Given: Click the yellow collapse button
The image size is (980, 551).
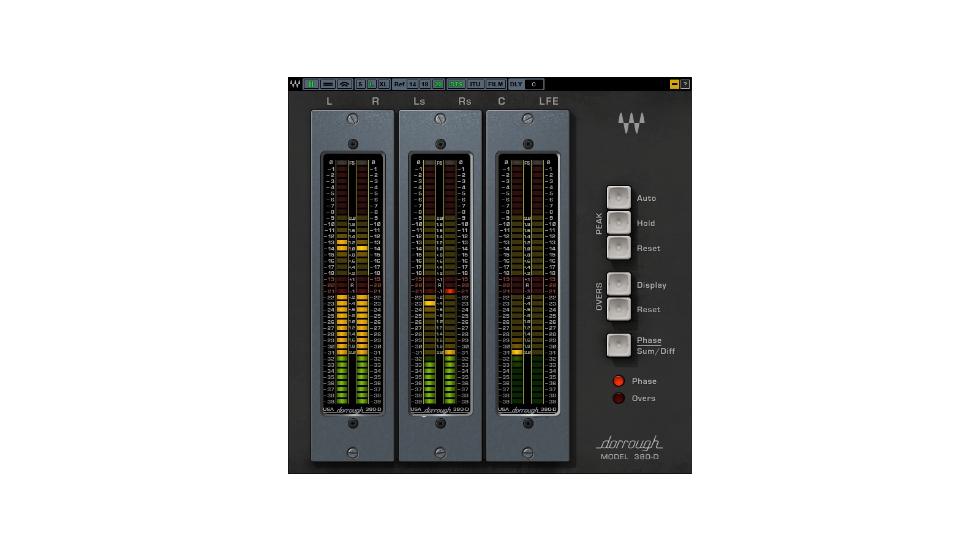Looking at the screenshot, I should pos(674,84).
